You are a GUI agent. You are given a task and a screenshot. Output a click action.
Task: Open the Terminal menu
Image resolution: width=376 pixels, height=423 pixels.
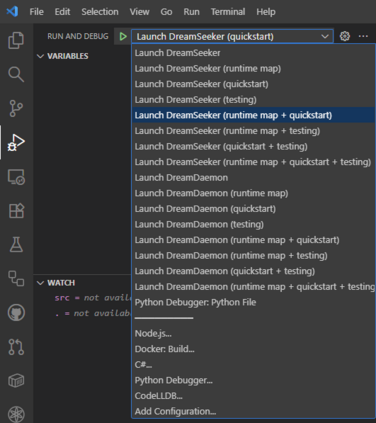point(228,12)
